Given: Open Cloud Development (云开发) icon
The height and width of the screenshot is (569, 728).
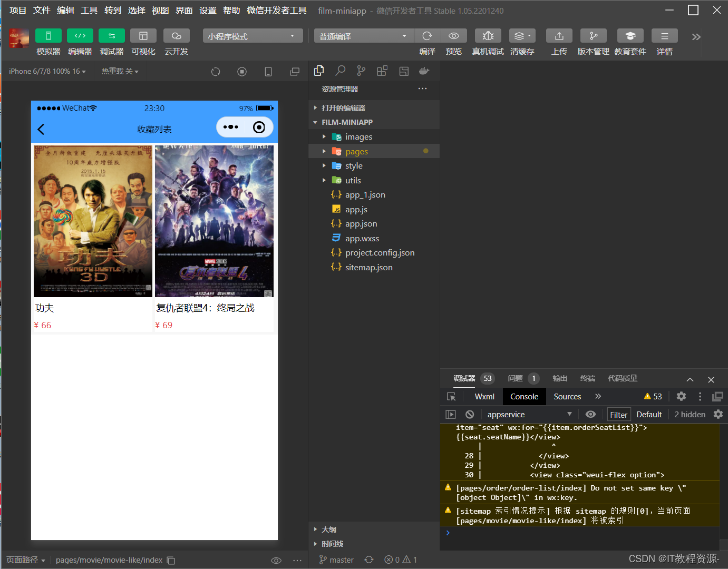Looking at the screenshot, I should pos(177,36).
